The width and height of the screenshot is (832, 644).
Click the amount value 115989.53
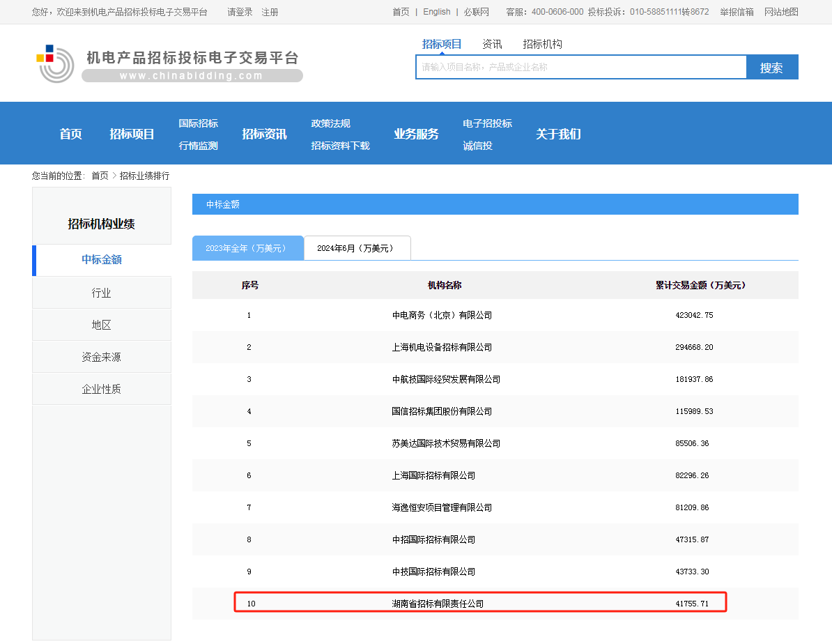694,411
